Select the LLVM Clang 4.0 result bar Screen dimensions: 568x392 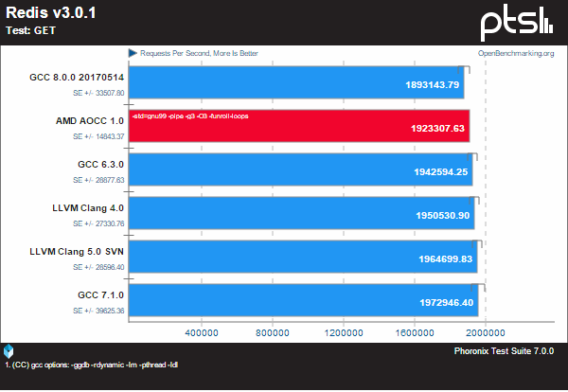(302, 213)
